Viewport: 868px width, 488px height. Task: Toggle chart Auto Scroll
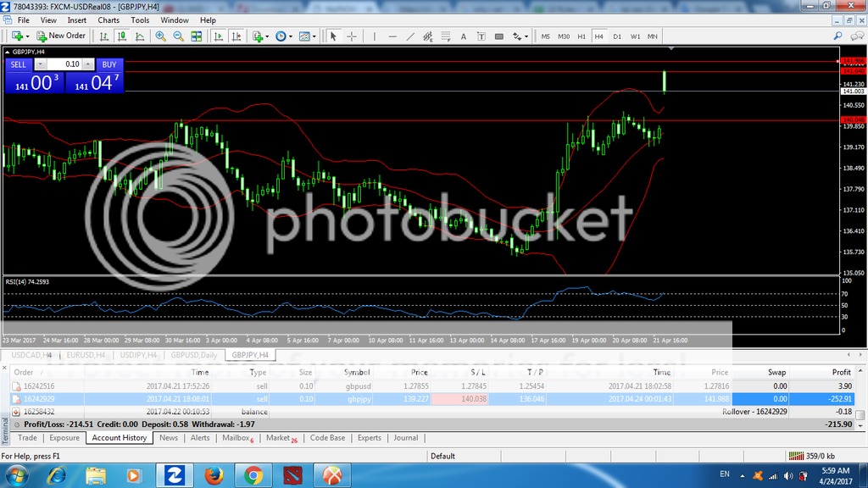tap(219, 36)
